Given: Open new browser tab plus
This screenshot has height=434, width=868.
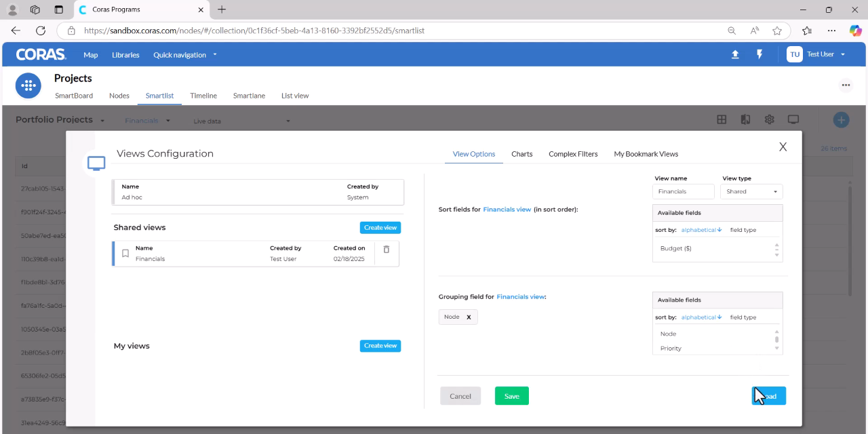Looking at the screenshot, I should (x=222, y=9).
